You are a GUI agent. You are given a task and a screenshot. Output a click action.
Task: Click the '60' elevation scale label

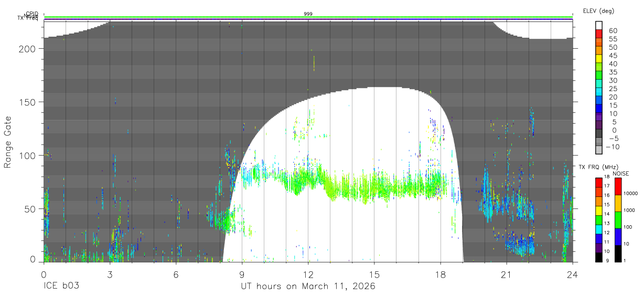[613, 31]
